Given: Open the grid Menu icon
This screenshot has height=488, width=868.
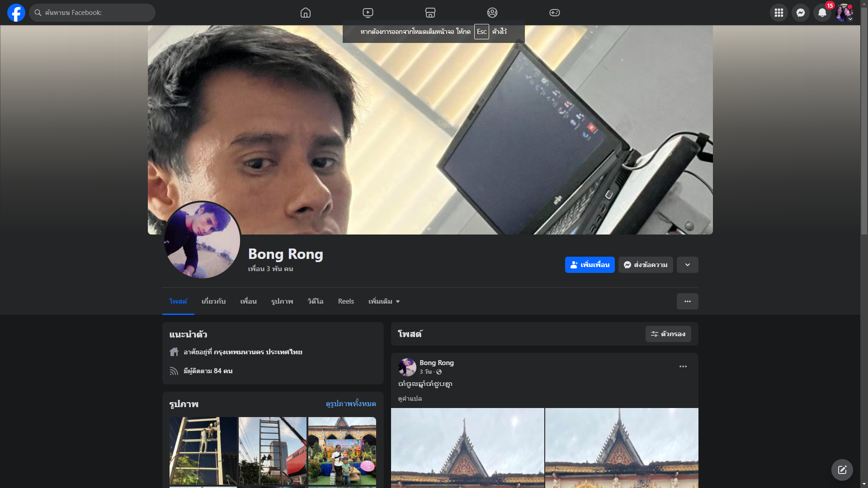Looking at the screenshot, I should pyautogui.click(x=778, y=13).
